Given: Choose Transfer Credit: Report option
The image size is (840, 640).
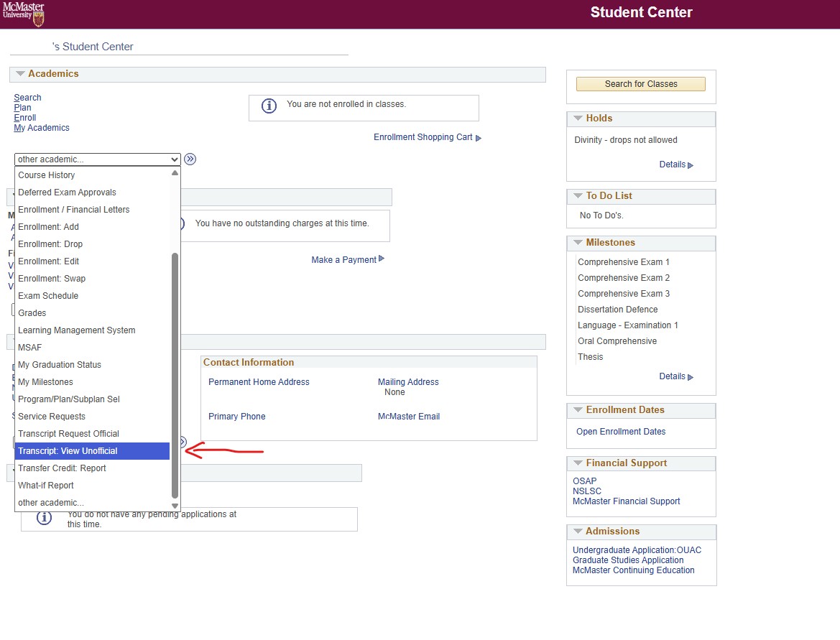Looking at the screenshot, I should 92,468.
